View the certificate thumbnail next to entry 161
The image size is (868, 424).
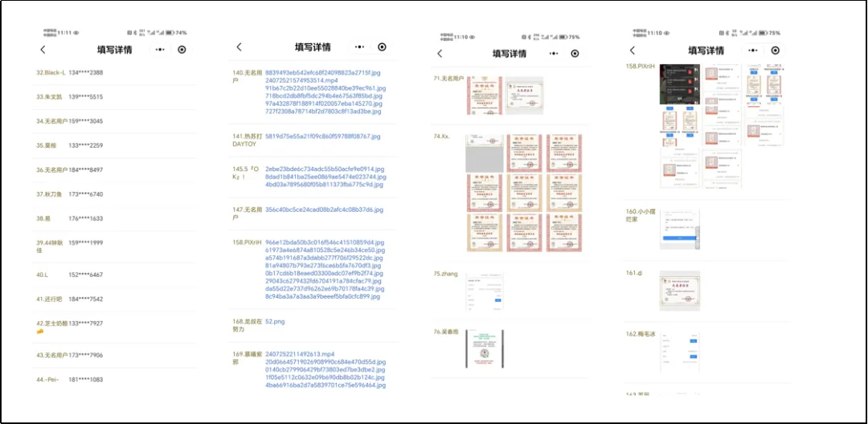point(679,290)
